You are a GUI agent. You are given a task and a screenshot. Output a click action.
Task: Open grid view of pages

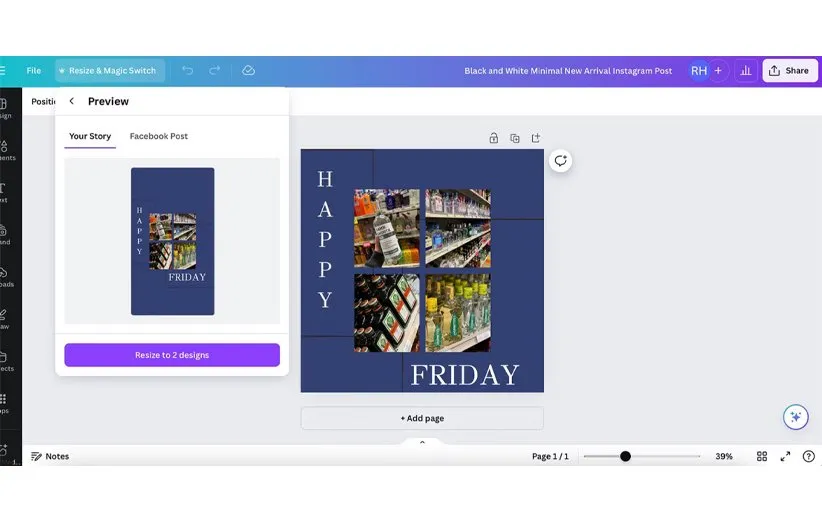[762, 456]
